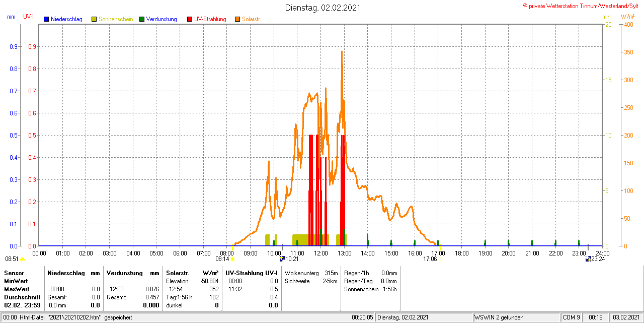Click the UV-I axis unit label

tap(29, 17)
